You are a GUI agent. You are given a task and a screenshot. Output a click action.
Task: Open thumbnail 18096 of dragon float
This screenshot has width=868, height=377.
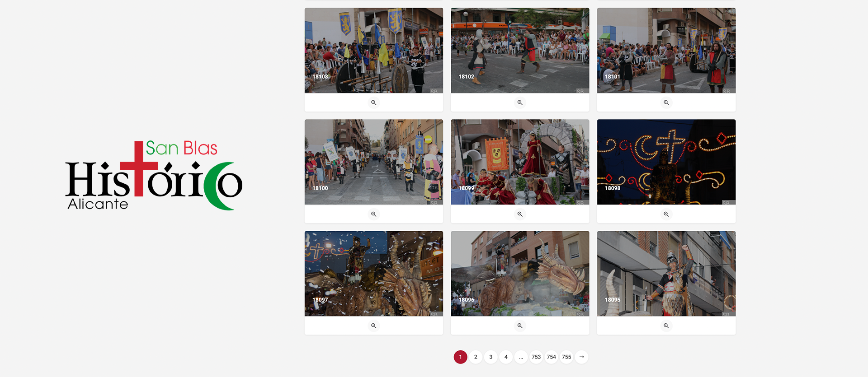coord(520,273)
